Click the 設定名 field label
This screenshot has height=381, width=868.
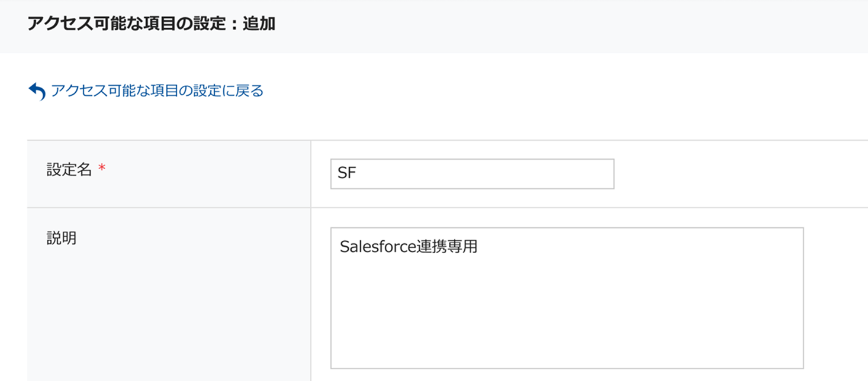click(x=69, y=170)
